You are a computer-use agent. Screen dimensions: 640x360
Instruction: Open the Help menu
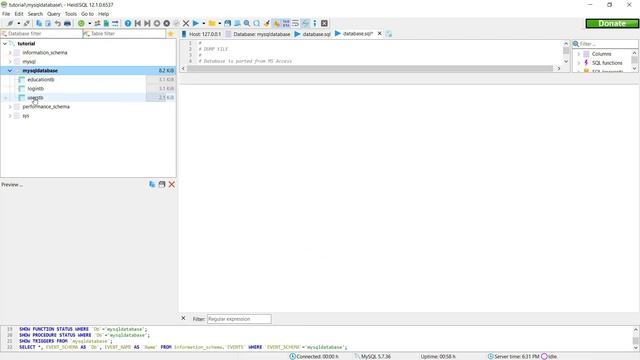click(x=104, y=14)
